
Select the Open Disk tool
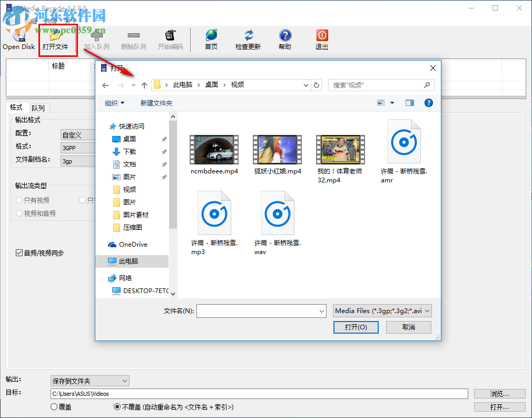[18, 40]
